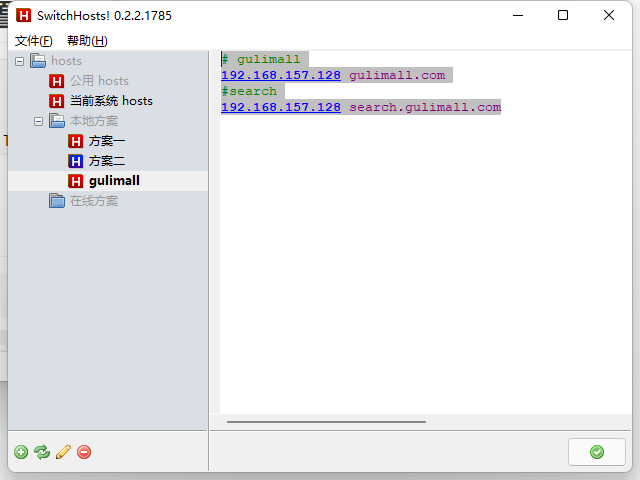Click the '# gulimall' comment line
The image size is (640, 480).
261,60
